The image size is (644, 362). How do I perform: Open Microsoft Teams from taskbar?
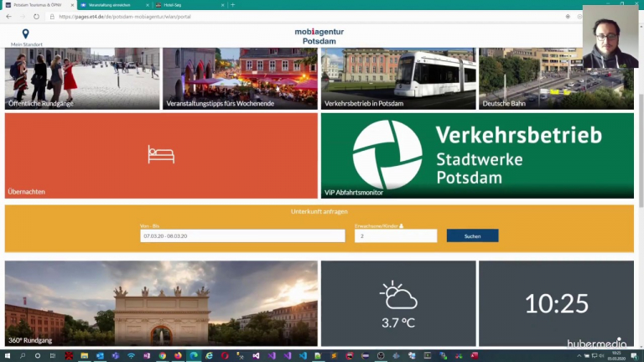coord(116,356)
